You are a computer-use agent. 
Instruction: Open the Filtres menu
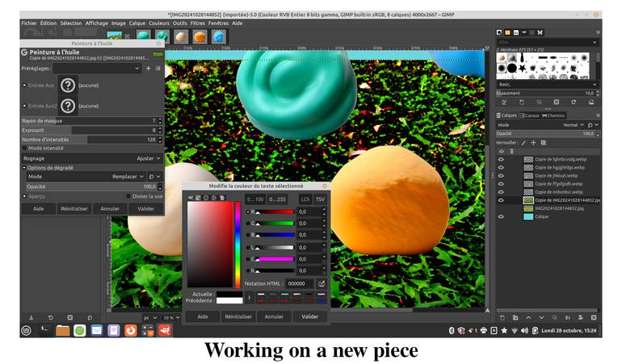point(198,23)
